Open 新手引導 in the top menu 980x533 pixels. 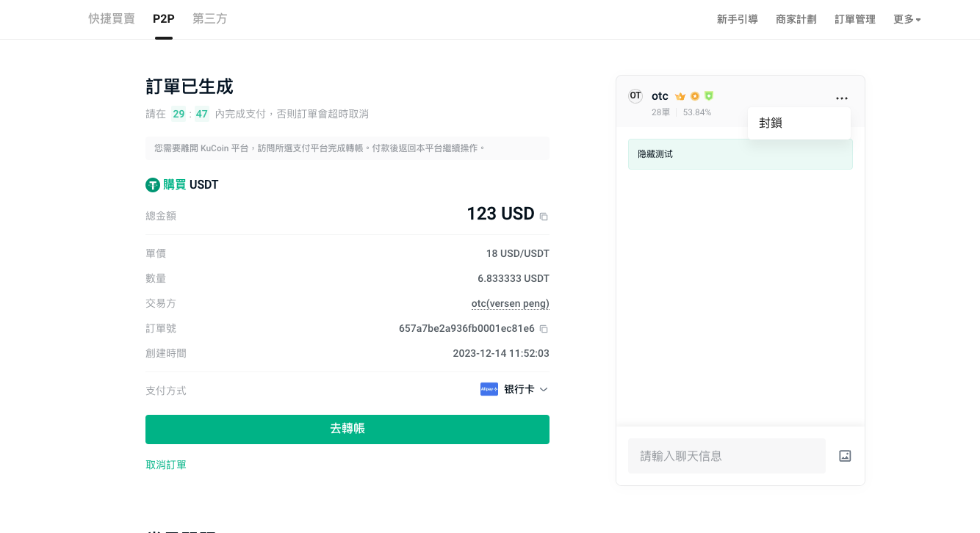coord(738,19)
